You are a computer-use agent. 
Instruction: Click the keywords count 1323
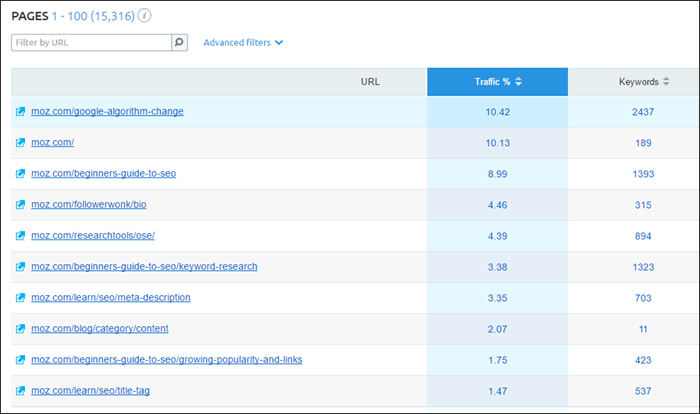[643, 267]
